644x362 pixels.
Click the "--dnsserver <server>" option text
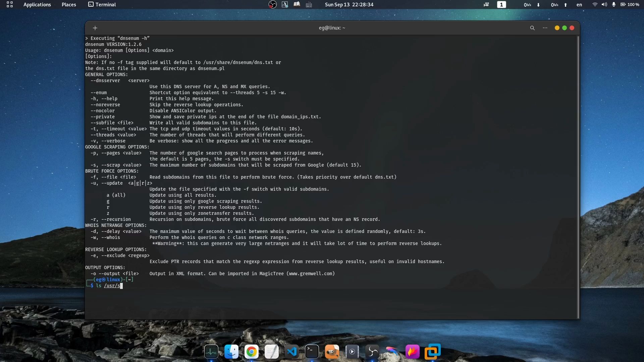(x=120, y=80)
